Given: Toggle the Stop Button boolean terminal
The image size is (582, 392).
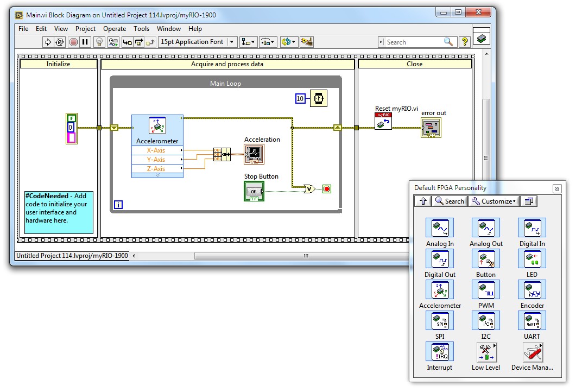Looking at the screenshot, I should [254, 191].
